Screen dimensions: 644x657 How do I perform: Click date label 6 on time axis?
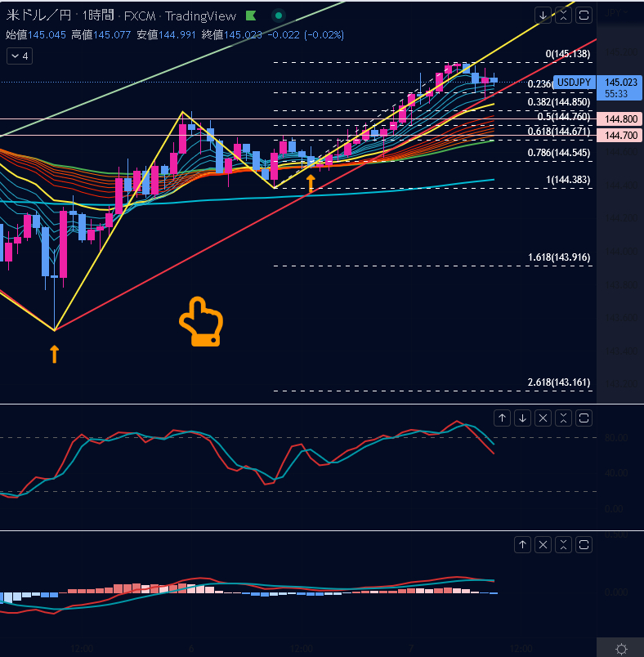(x=191, y=649)
